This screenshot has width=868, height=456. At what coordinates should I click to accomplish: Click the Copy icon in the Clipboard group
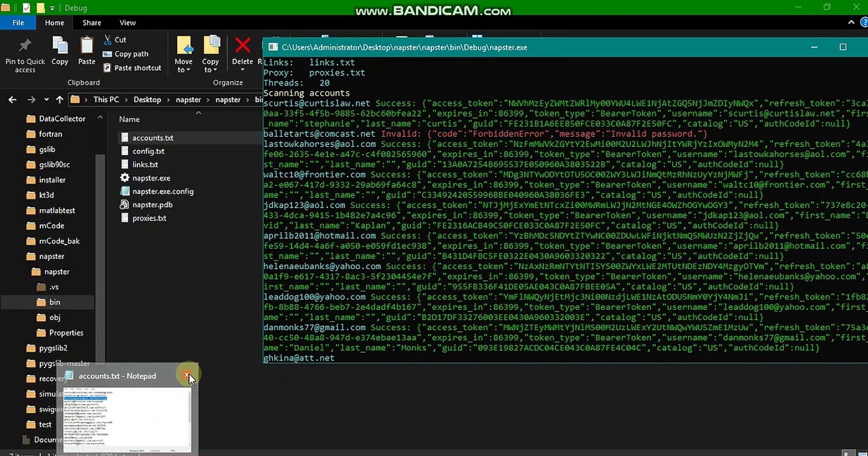(60, 46)
